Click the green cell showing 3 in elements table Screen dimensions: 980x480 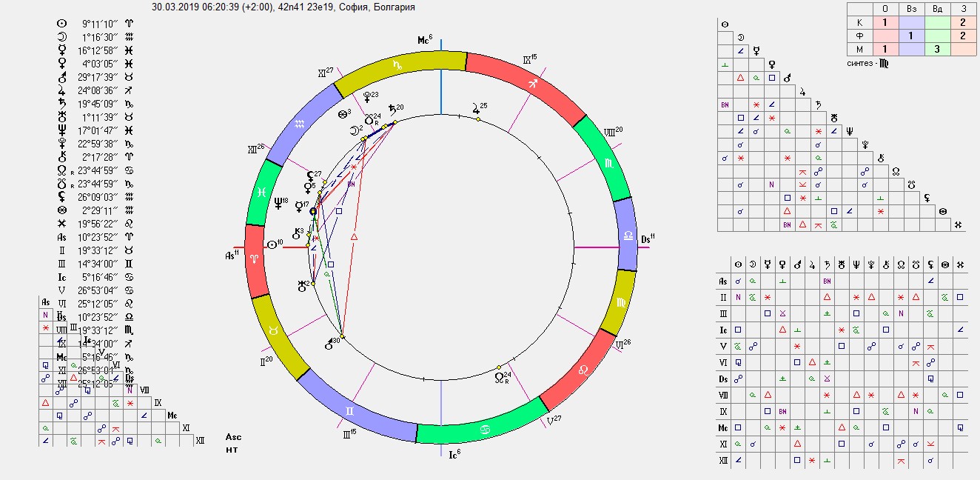pyautogui.click(x=937, y=49)
